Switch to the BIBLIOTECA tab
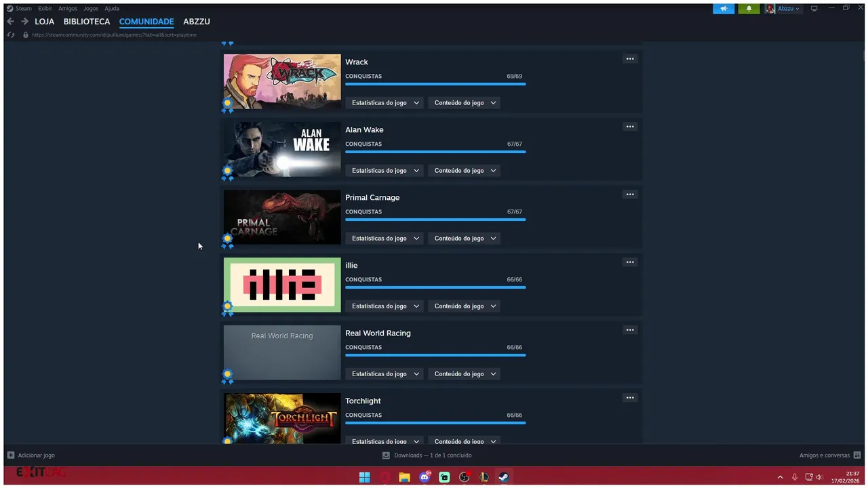868x488 pixels. click(x=87, y=22)
